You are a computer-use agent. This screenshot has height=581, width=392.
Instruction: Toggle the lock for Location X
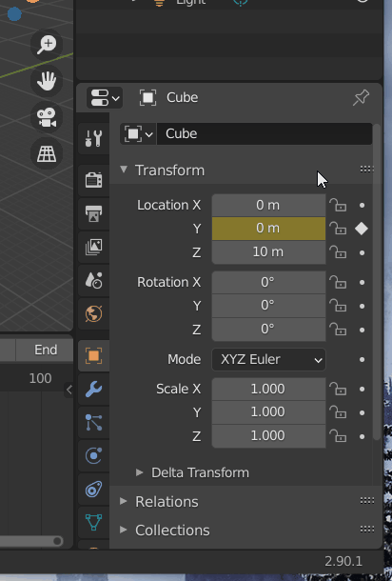pos(338,205)
